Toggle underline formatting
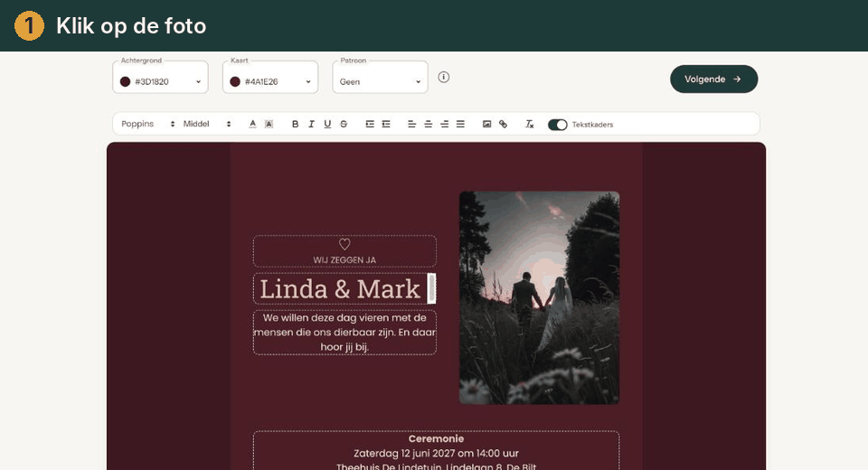The height and width of the screenshot is (470, 868). point(327,124)
